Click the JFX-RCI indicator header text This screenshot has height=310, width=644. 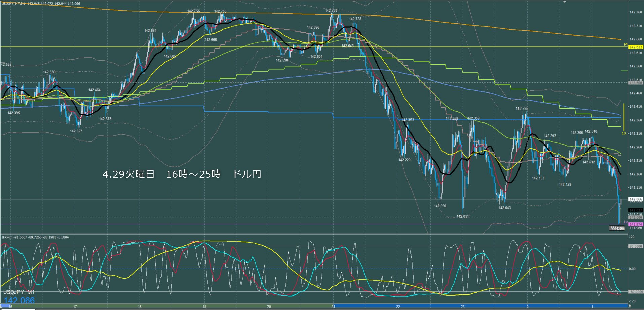click(x=35, y=237)
